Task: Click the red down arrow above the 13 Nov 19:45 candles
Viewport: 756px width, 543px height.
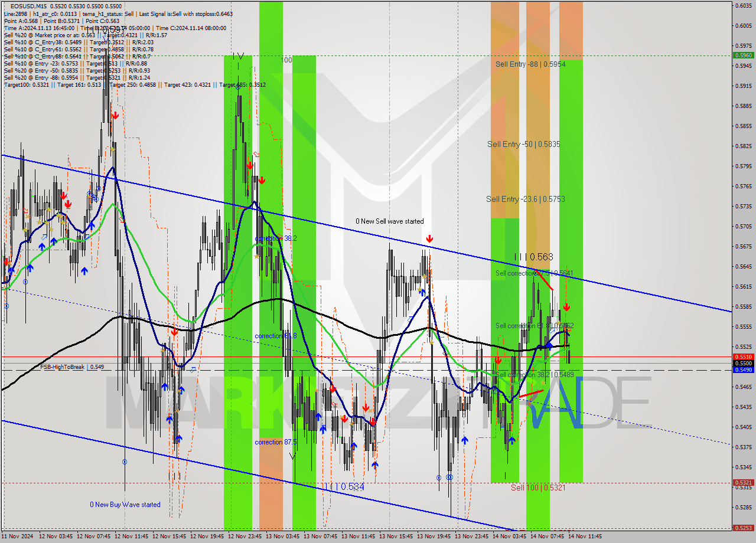Action: pyautogui.click(x=429, y=239)
